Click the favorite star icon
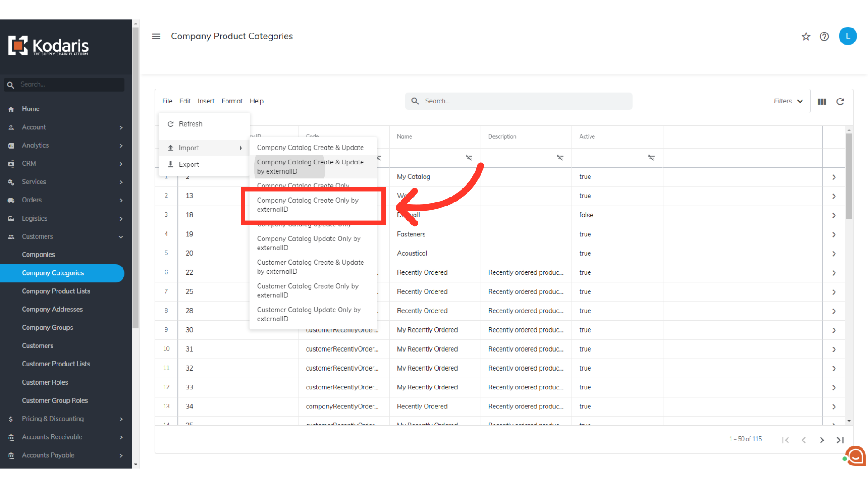Image resolution: width=868 pixels, height=488 pixels. tap(806, 37)
